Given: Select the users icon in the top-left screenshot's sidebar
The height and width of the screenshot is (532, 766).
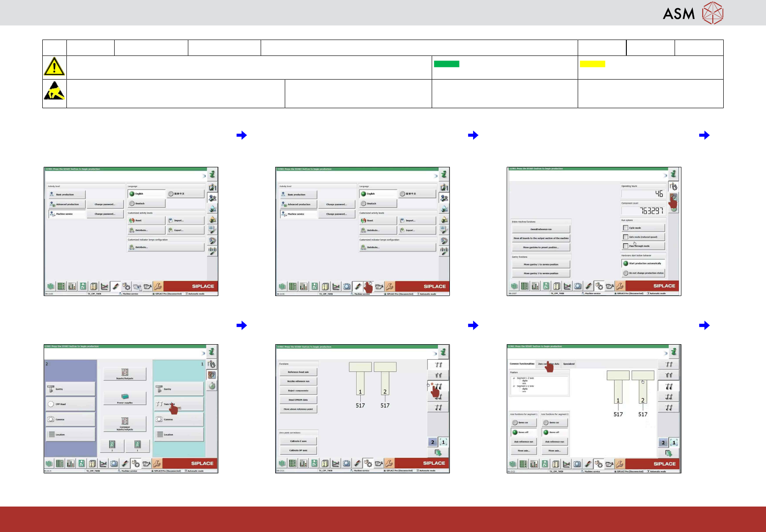Looking at the screenshot, I should point(212,198).
